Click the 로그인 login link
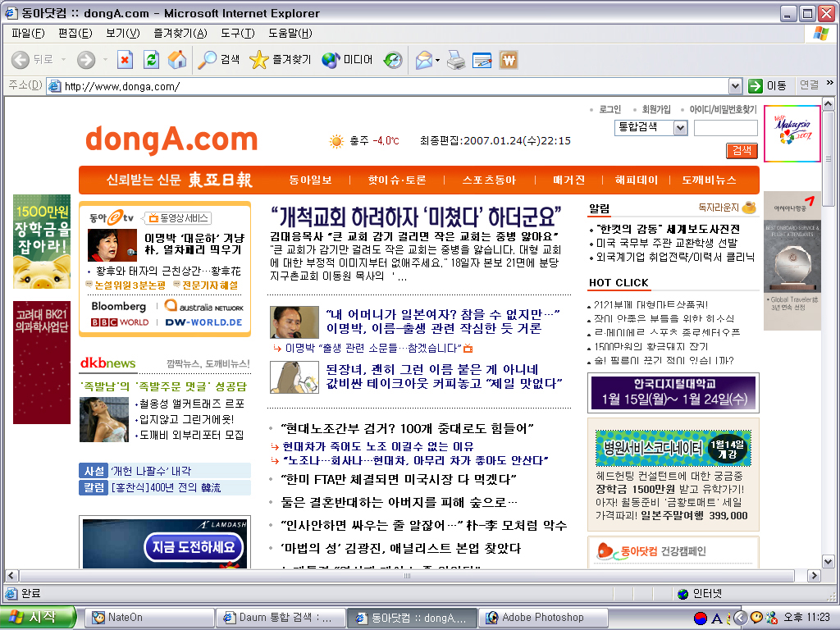This screenshot has width=840, height=630. click(609, 109)
